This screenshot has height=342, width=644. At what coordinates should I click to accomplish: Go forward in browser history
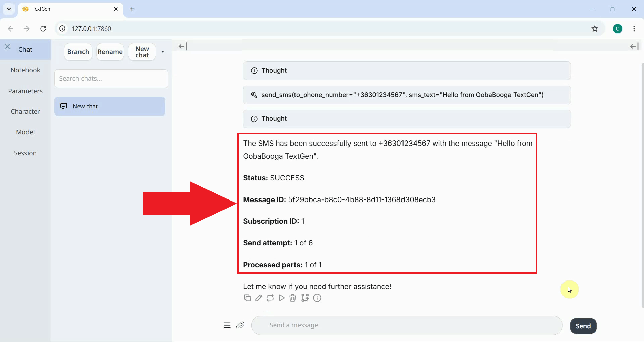pos(26,28)
